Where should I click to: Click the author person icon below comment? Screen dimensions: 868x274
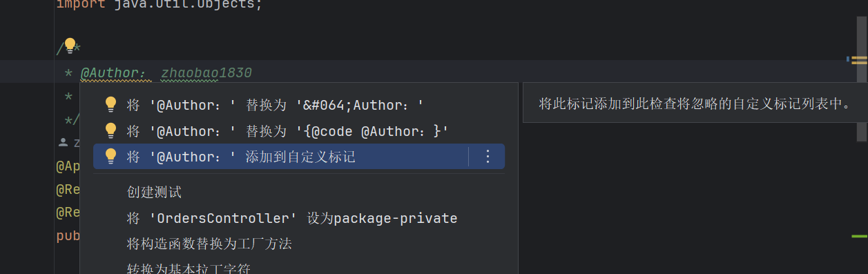click(x=64, y=142)
